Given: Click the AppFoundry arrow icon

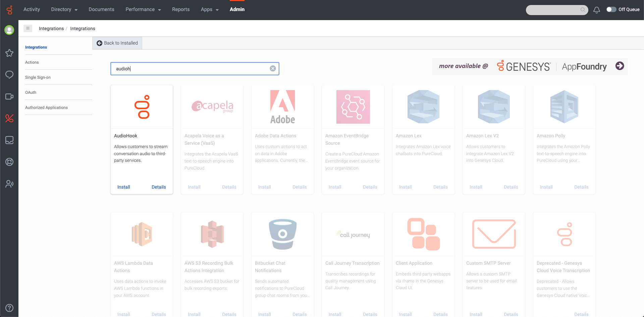Looking at the screenshot, I should coord(620,66).
